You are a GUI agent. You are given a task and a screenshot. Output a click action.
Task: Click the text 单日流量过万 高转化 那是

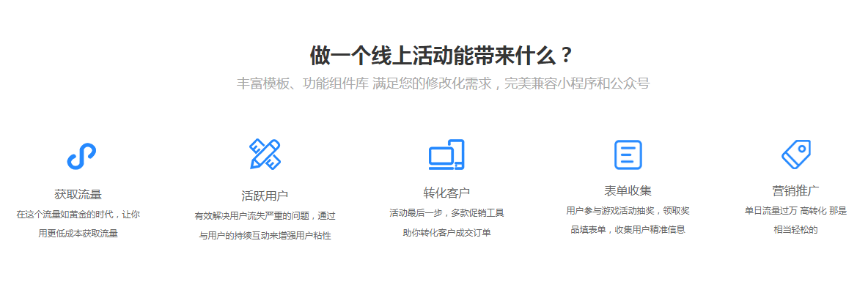click(795, 211)
